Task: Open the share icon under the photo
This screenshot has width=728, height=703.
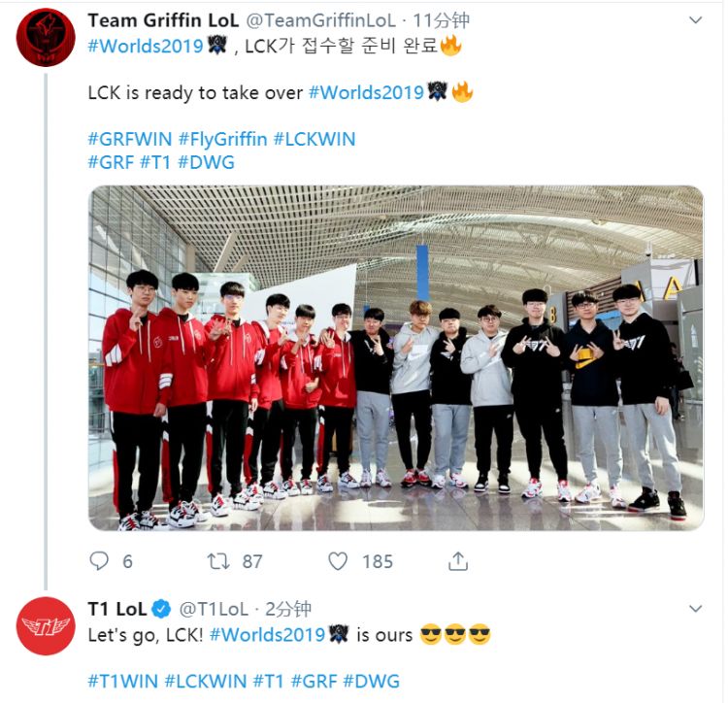Action: click(458, 561)
